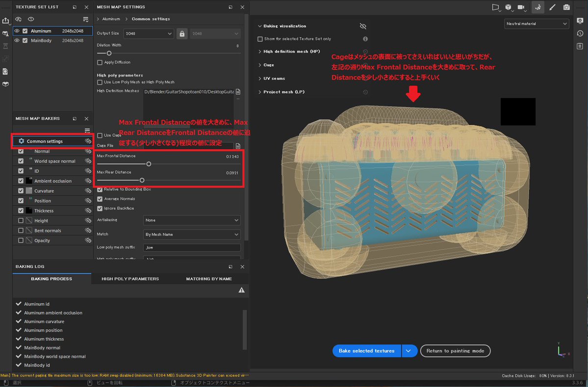Select Common settings in Mesh Map Bakers

click(x=52, y=141)
